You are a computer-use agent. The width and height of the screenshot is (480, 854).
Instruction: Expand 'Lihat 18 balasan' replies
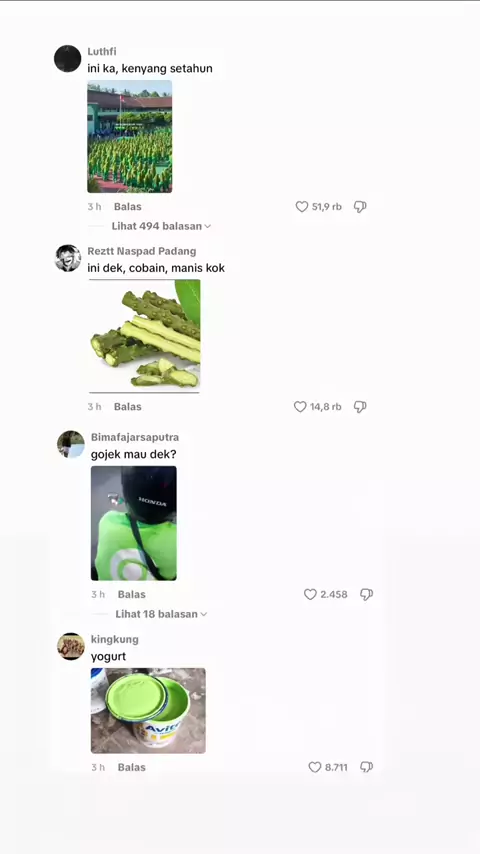coord(161,614)
